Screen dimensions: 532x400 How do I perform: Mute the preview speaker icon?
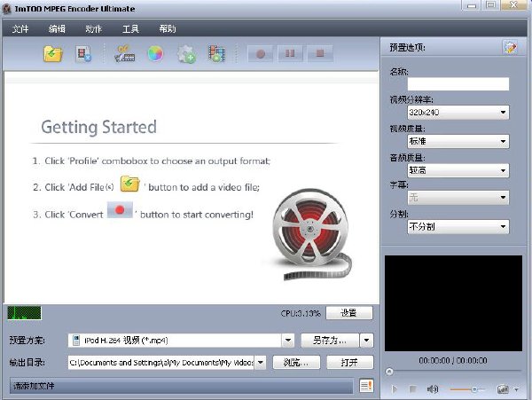pos(433,389)
